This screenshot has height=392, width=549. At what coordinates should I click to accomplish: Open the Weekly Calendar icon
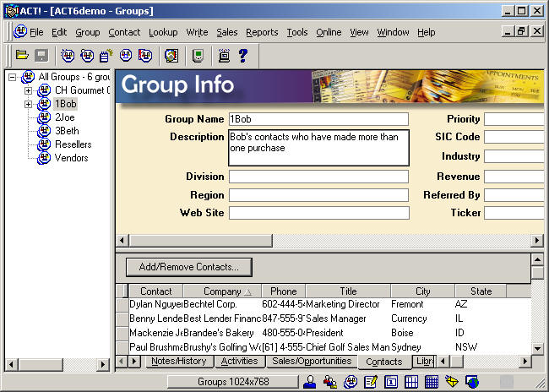point(411,382)
